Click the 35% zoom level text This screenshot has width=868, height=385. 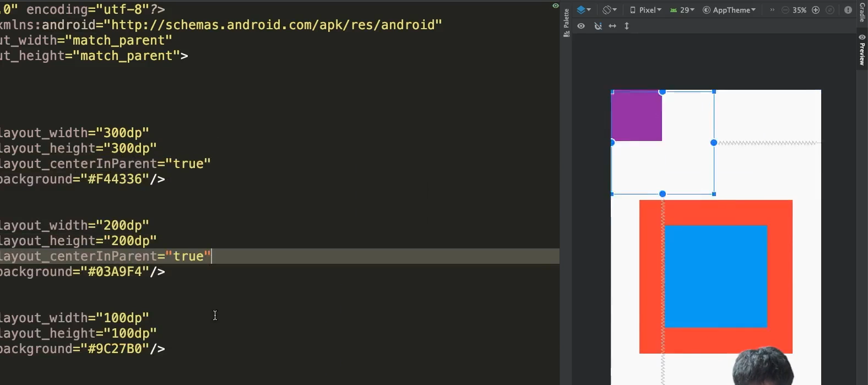click(800, 10)
